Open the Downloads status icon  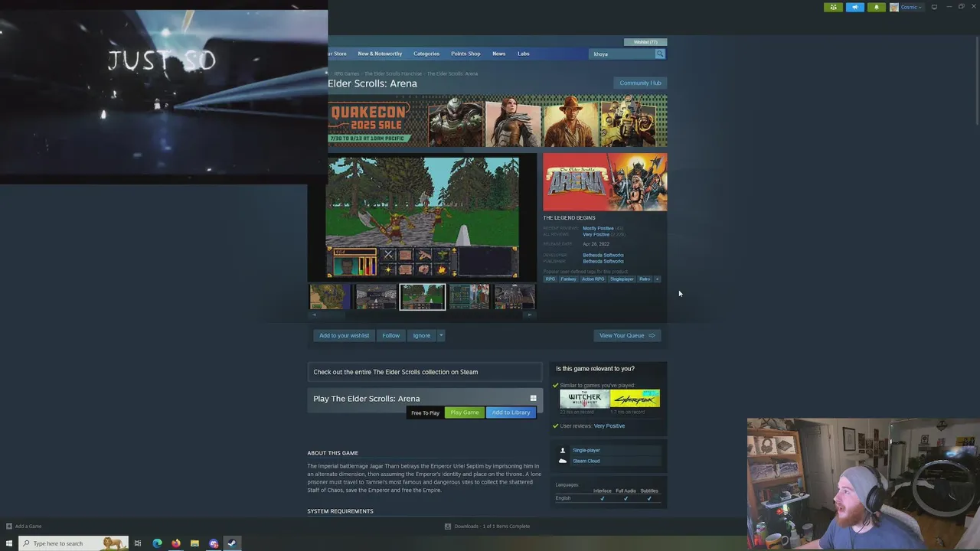[x=448, y=527]
